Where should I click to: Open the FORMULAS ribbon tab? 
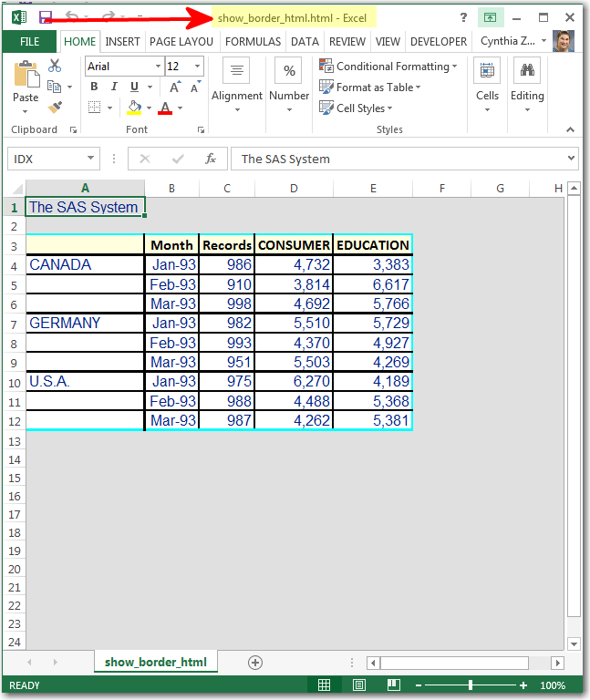coord(253,42)
